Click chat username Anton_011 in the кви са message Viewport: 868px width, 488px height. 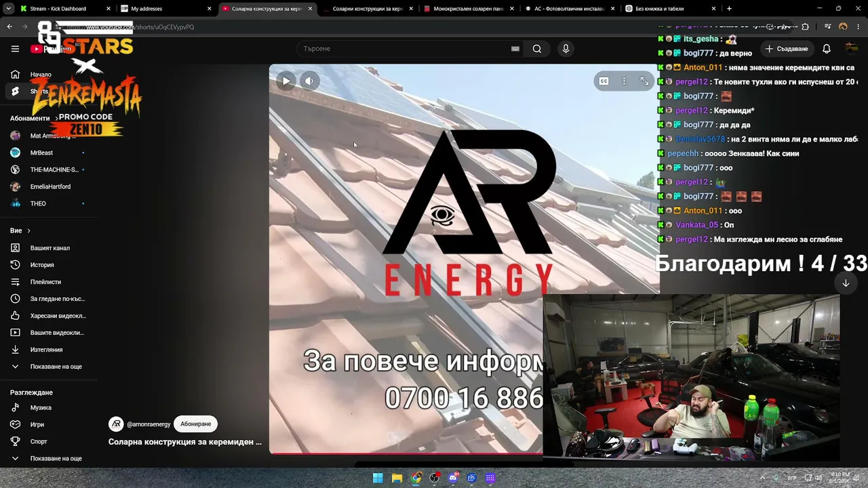pos(703,68)
